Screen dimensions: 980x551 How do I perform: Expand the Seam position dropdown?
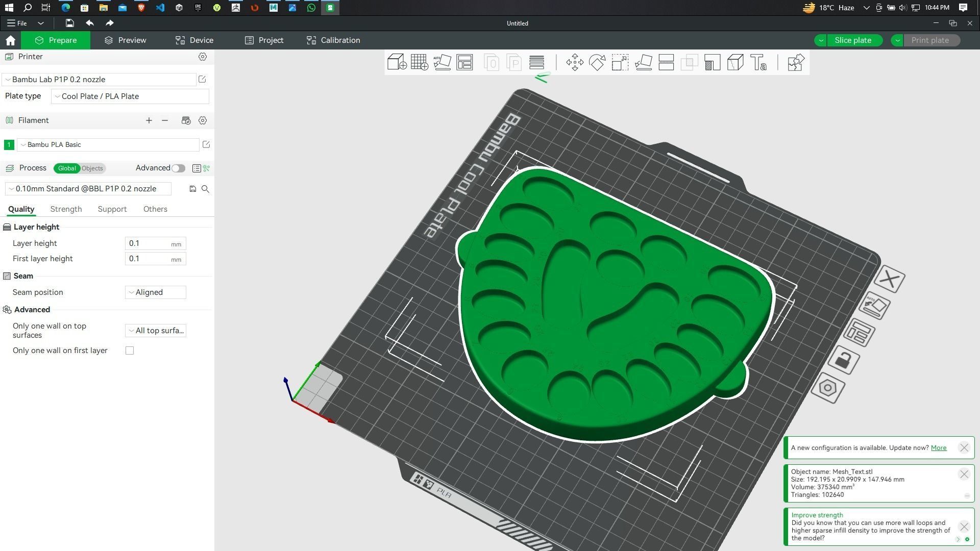click(x=155, y=292)
